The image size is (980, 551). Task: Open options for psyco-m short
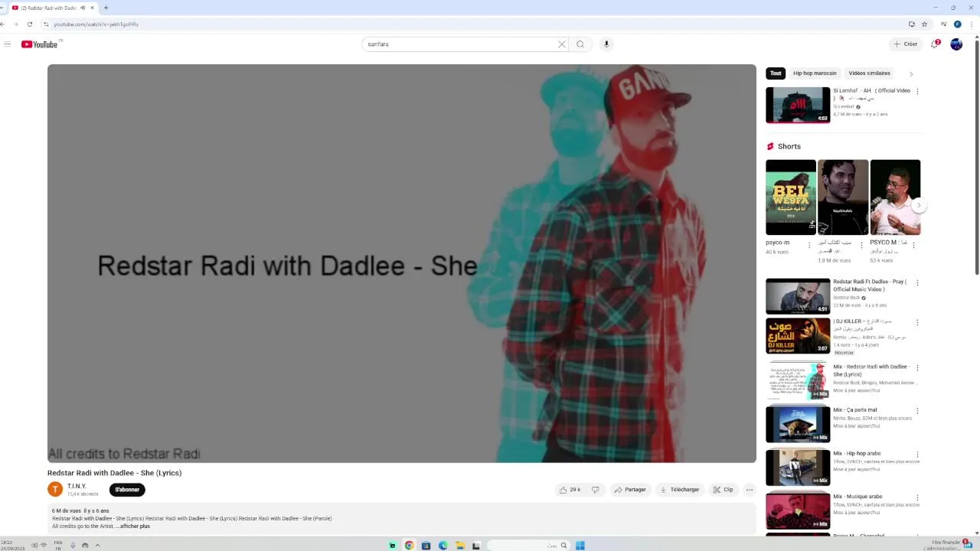point(809,246)
